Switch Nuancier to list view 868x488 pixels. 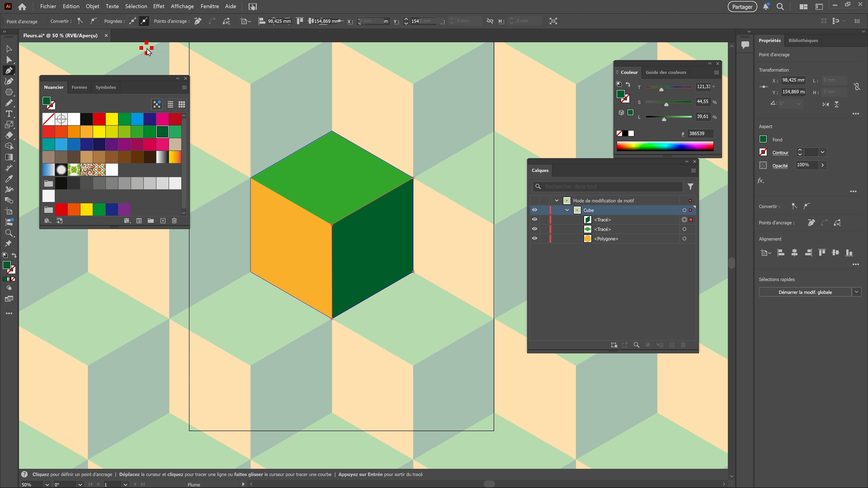click(x=170, y=105)
